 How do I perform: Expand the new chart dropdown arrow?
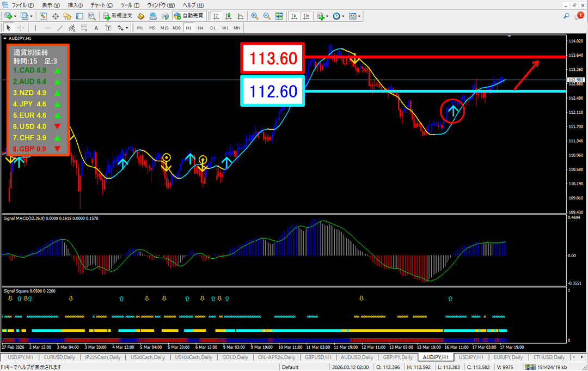pyautogui.click(x=15, y=16)
